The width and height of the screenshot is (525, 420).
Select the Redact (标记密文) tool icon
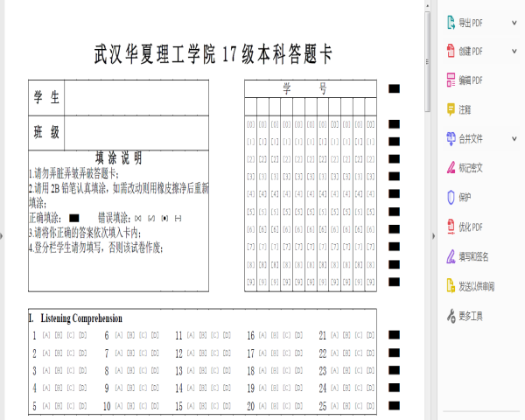point(451,167)
